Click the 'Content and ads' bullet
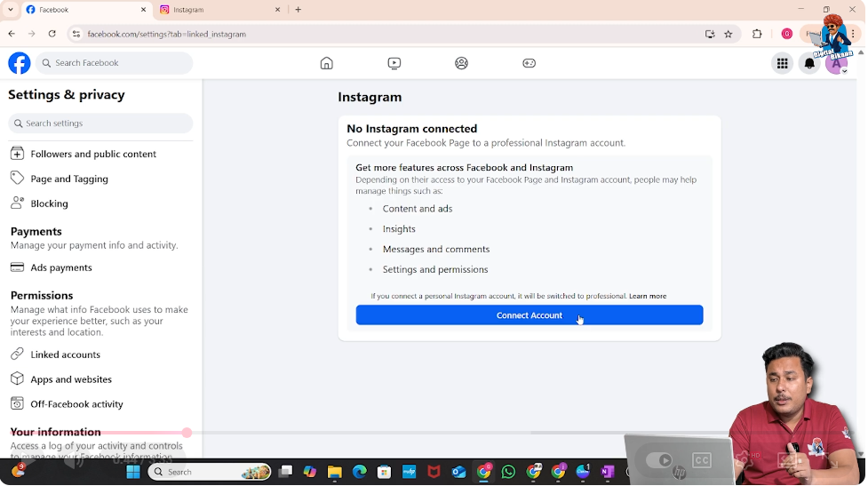 coord(418,209)
